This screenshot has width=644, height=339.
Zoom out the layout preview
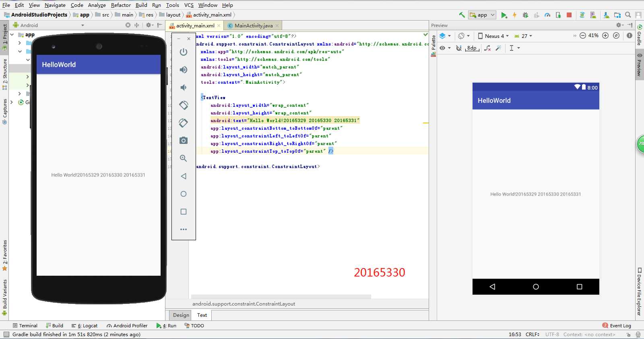tap(582, 35)
